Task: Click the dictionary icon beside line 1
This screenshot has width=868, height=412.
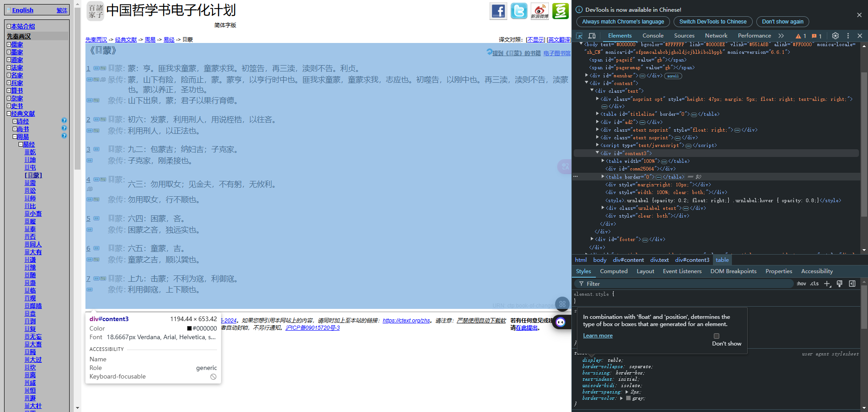Action: pos(97,68)
